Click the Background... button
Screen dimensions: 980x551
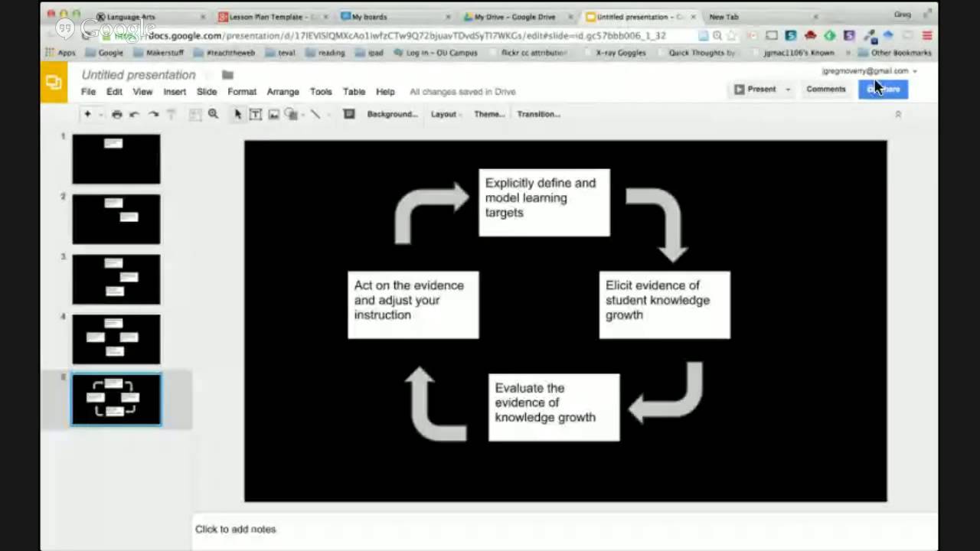392,114
